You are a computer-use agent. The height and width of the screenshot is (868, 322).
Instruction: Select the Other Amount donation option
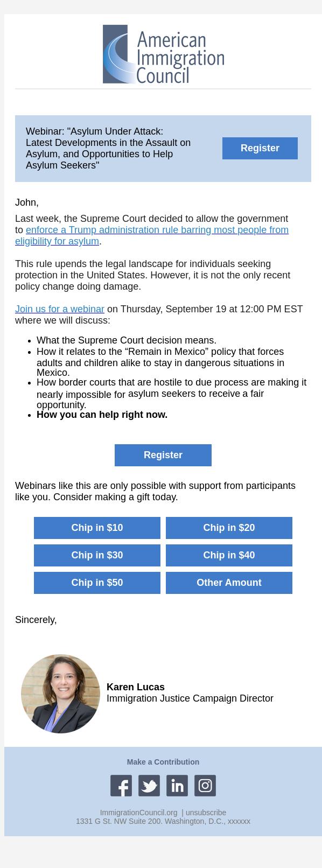(x=229, y=583)
